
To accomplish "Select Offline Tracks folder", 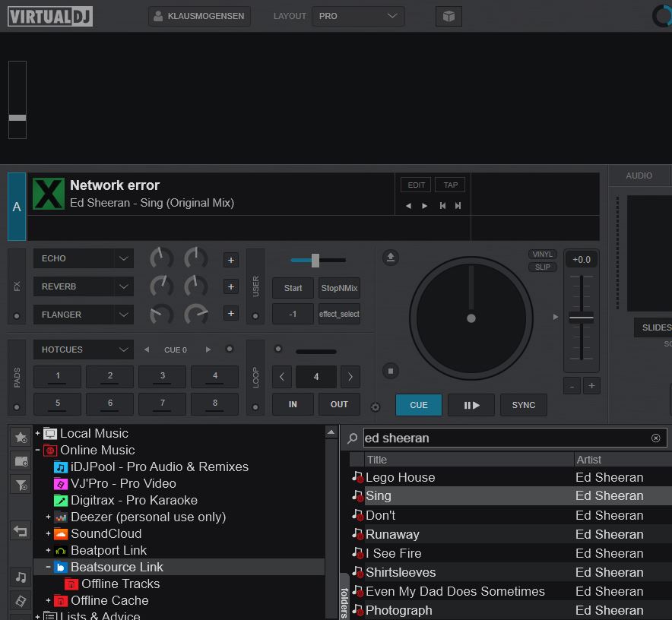I will [x=120, y=584].
